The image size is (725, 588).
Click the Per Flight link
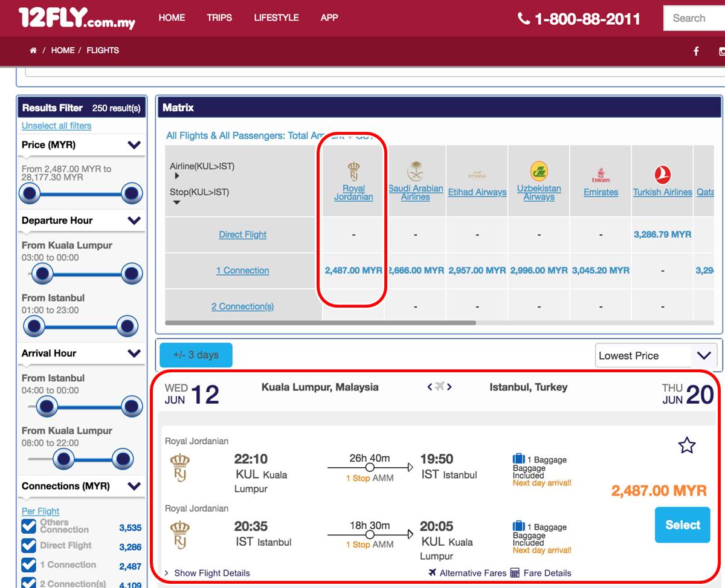coord(40,511)
